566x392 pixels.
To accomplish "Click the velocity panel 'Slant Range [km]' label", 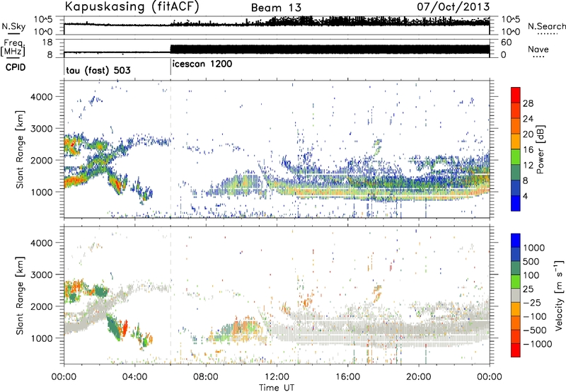I will tap(20, 296).
